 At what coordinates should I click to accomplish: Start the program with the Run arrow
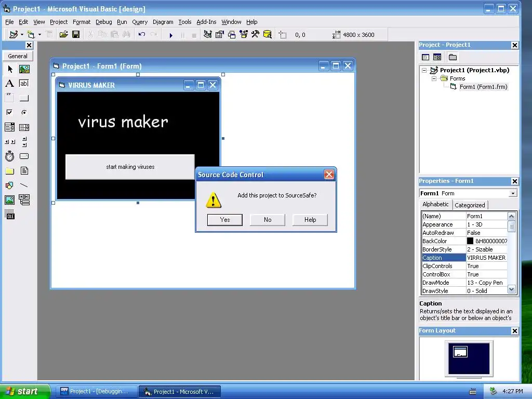coord(171,35)
